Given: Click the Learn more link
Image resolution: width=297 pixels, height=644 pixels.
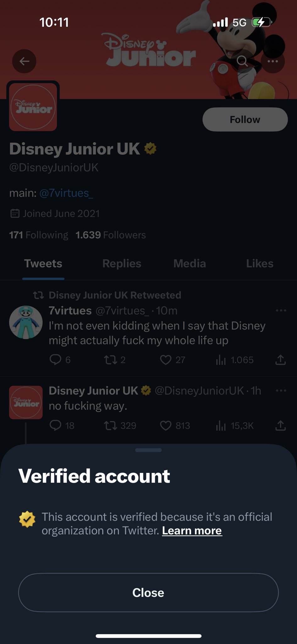Looking at the screenshot, I should pyautogui.click(x=192, y=531).
